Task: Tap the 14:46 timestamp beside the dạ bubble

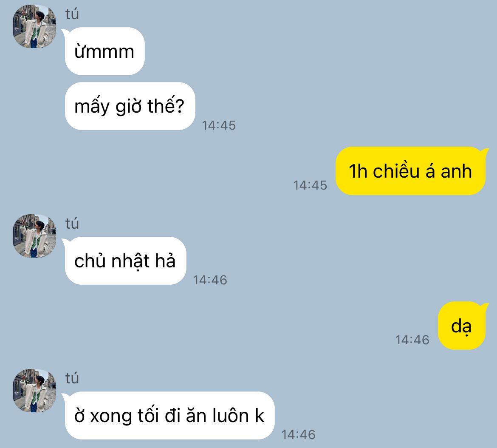Action: (x=412, y=340)
